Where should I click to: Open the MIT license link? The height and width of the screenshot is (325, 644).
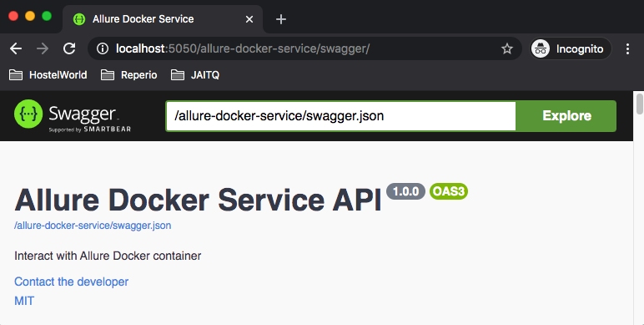pos(24,301)
